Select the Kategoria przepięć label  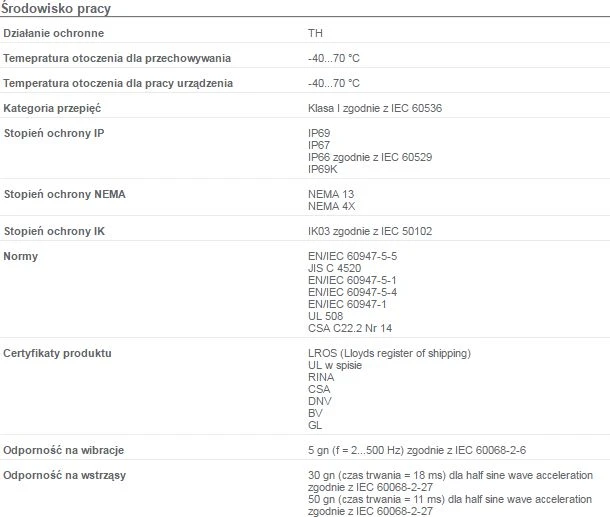click(x=52, y=108)
